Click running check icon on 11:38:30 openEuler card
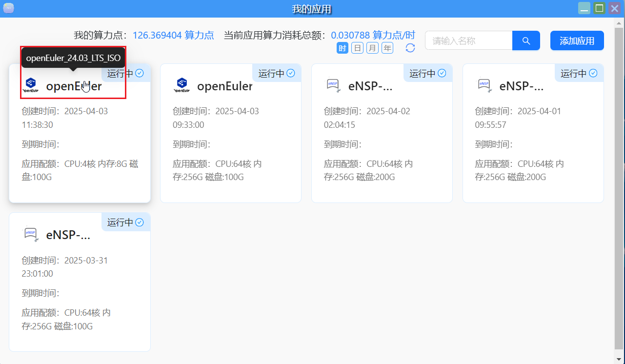The width and height of the screenshot is (625, 364). pyautogui.click(x=140, y=73)
